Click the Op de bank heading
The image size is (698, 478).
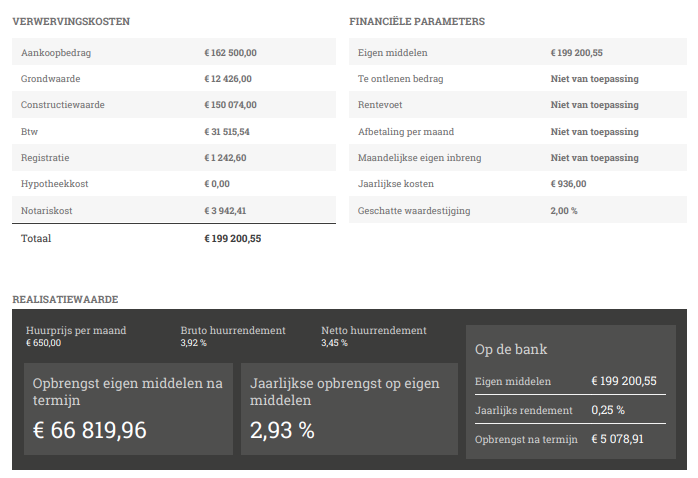click(511, 349)
